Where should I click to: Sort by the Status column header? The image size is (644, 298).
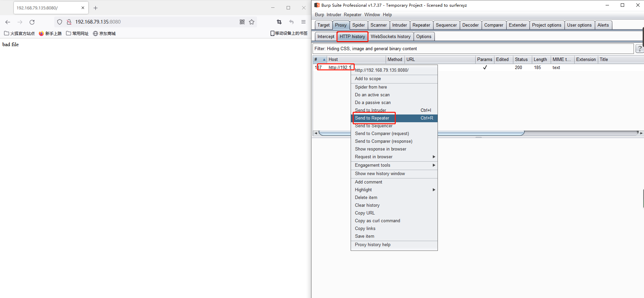(522, 60)
